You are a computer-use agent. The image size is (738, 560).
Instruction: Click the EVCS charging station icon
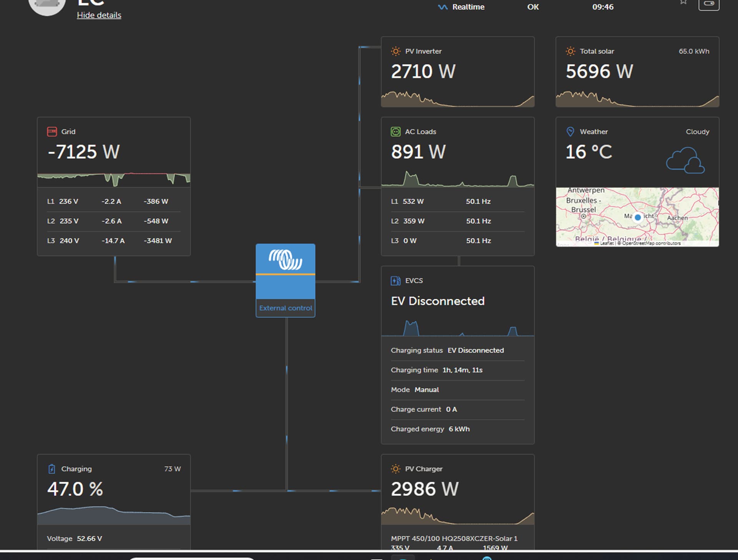[x=395, y=281]
